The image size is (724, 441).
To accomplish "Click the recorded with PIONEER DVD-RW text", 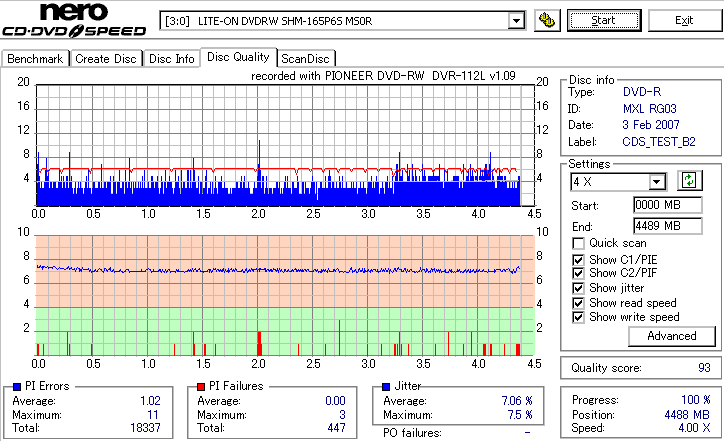I will pos(383,76).
